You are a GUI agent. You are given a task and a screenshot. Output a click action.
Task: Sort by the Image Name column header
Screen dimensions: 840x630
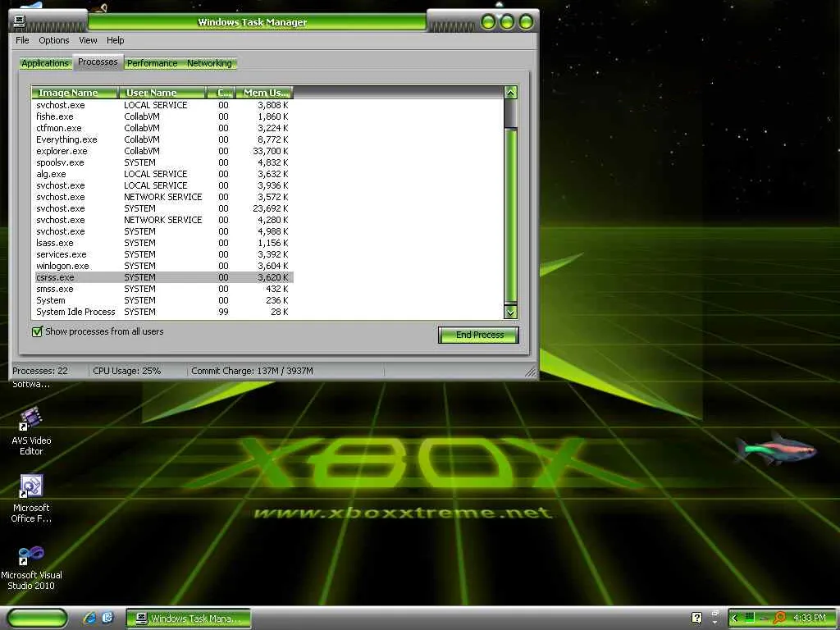tap(75, 93)
